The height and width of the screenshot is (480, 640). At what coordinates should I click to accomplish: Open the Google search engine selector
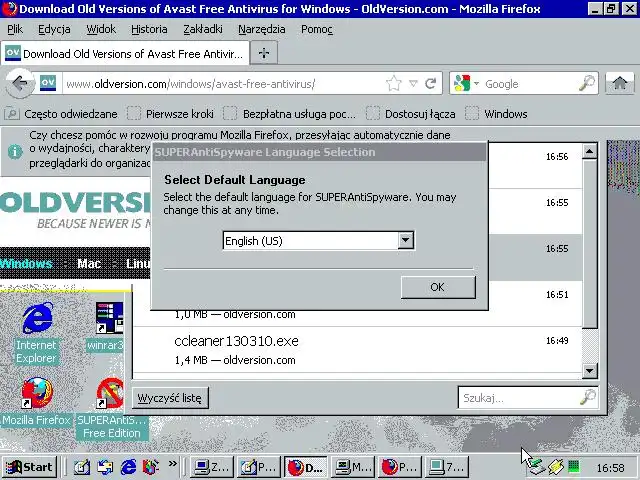(x=466, y=84)
